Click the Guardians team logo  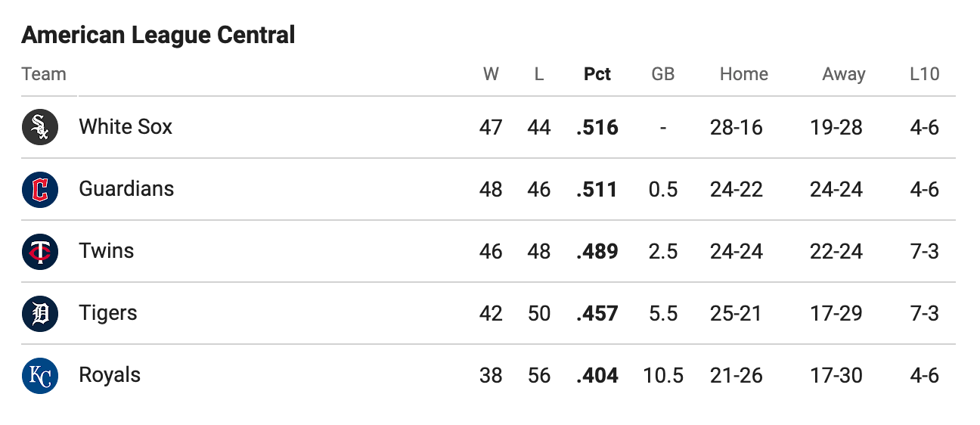(x=40, y=189)
